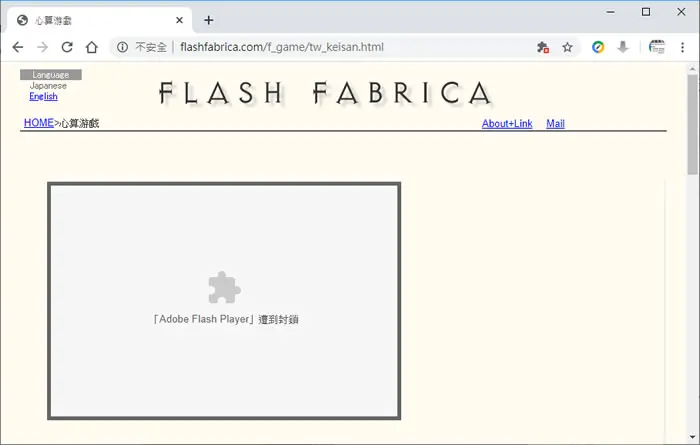Go to the browser home icon
The height and width of the screenshot is (445, 700).
coord(92,47)
